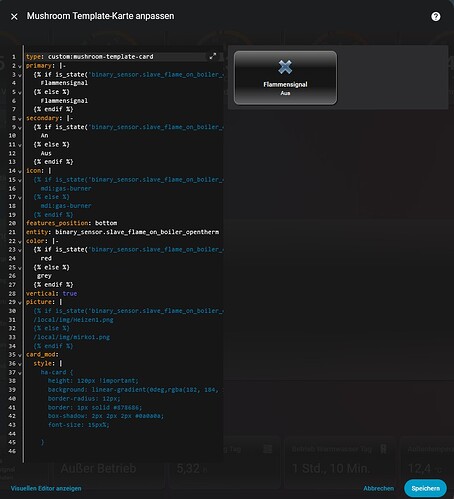The height and width of the screenshot is (499, 454).
Task: Open the help icon in dialog header
Action: [435, 16]
